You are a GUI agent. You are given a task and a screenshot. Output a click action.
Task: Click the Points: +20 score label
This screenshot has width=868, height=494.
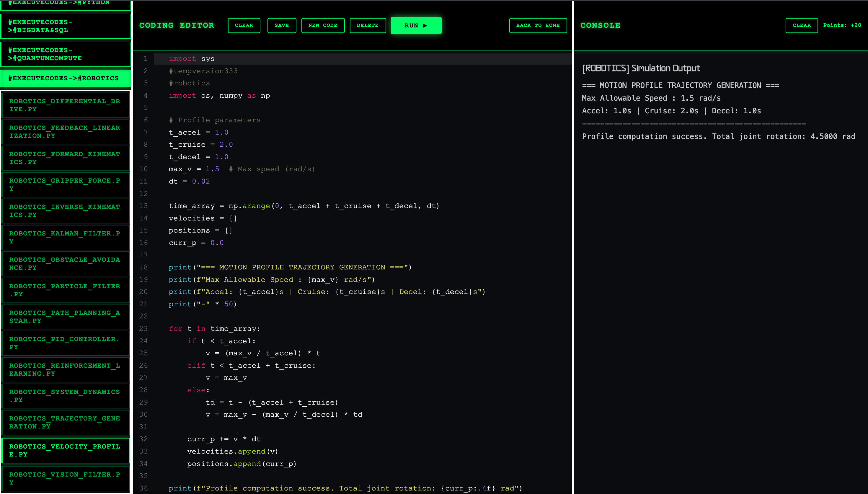[x=842, y=25]
